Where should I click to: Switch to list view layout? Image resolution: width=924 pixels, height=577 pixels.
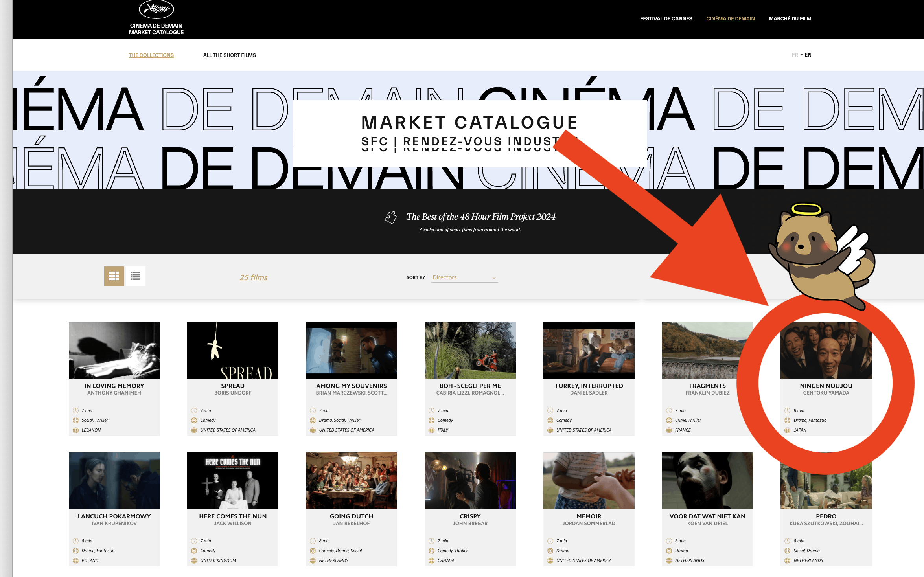(135, 276)
